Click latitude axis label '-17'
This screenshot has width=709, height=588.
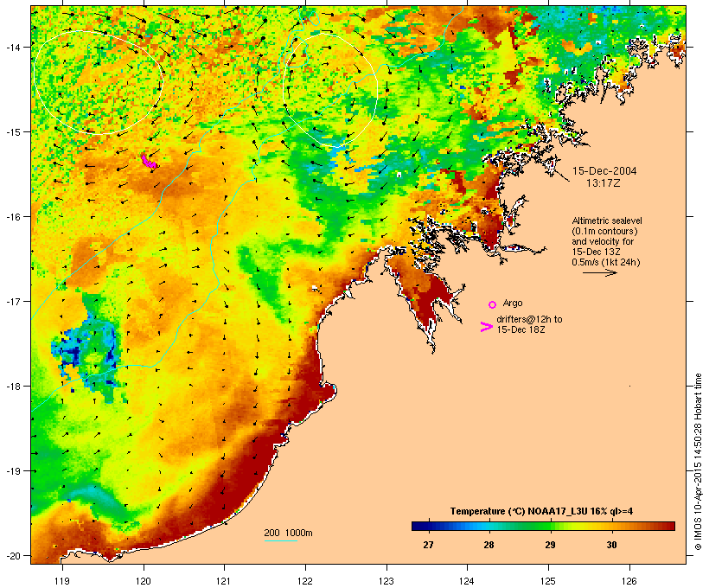(x=13, y=302)
